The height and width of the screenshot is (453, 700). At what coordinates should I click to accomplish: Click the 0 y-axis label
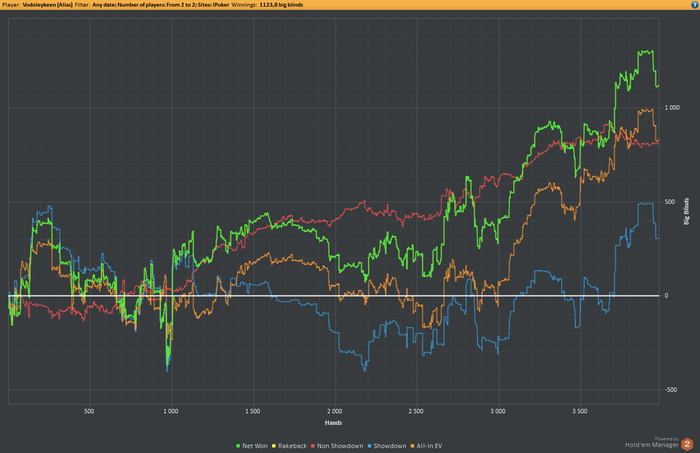point(666,295)
